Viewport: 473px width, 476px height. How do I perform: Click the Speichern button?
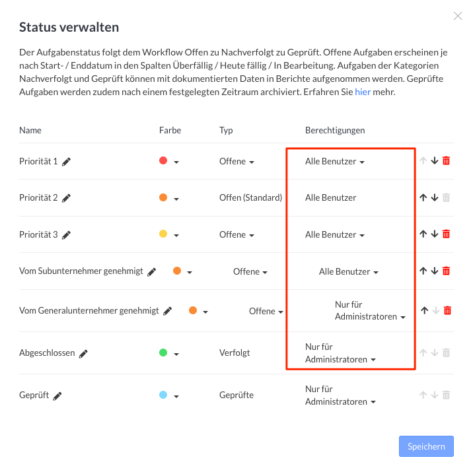tap(426, 446)
